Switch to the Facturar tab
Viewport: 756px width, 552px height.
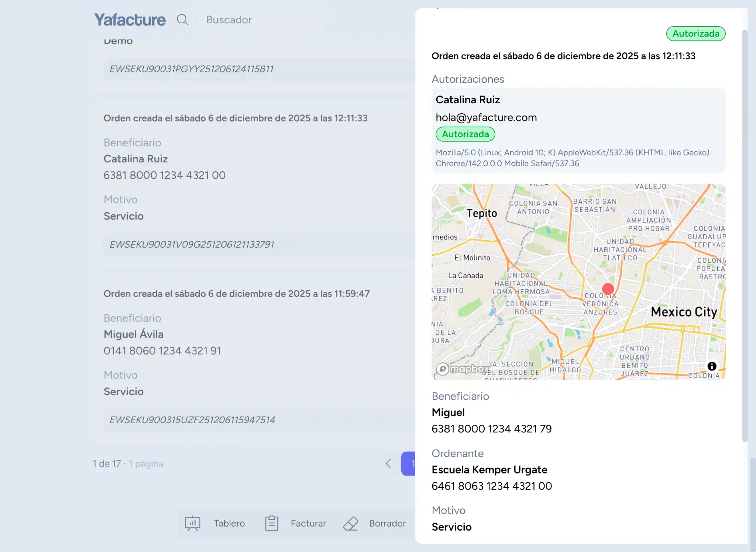[x=308, y=523]
